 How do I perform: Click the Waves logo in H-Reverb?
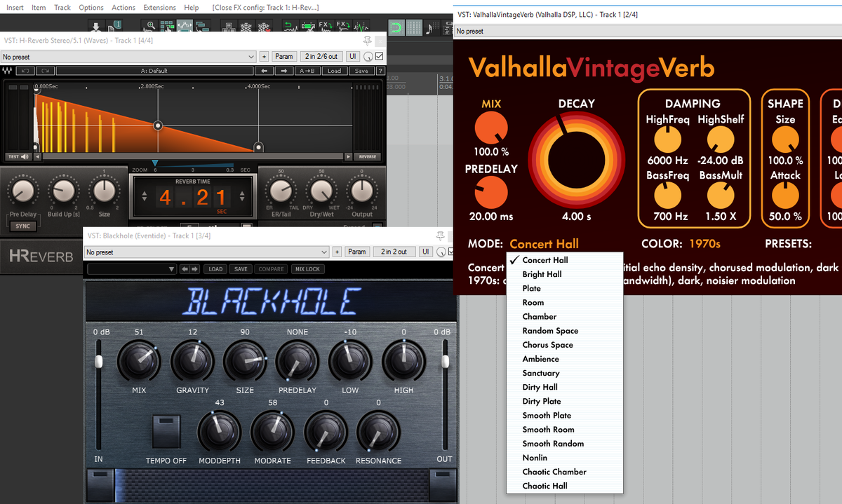7,71
